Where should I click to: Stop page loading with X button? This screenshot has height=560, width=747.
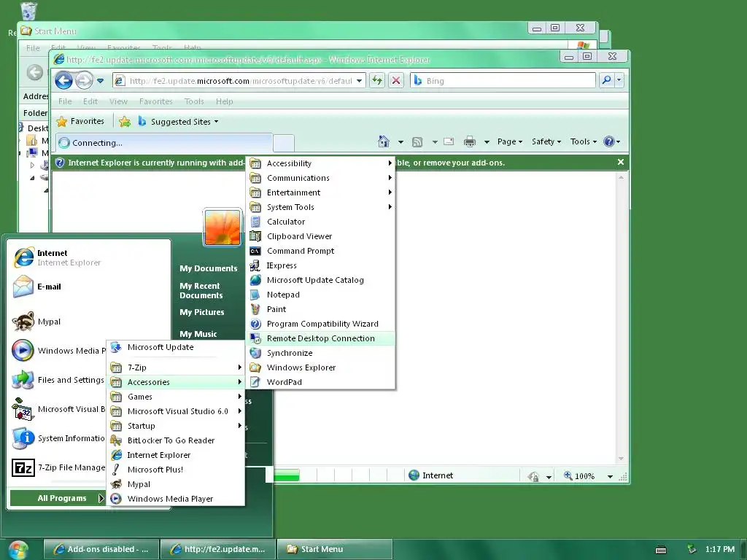tap(396, 80)
